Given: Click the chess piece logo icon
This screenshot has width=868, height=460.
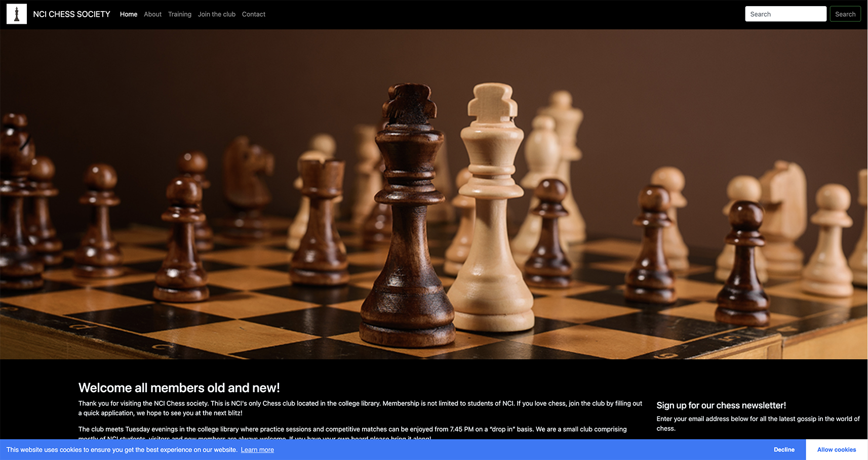Looking at the screenshot, I should tap(16, 14).
